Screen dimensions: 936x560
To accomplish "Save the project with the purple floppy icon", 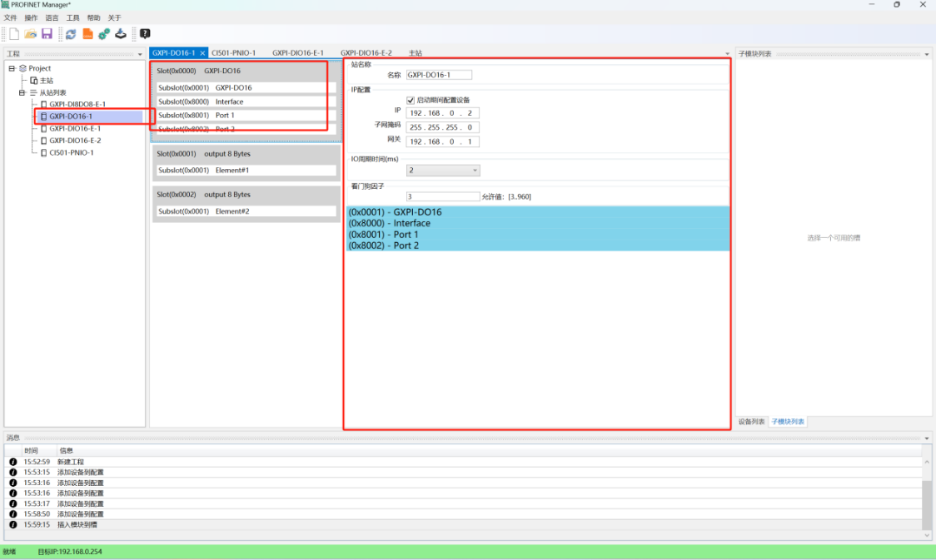I will click(x=47, y=34).
